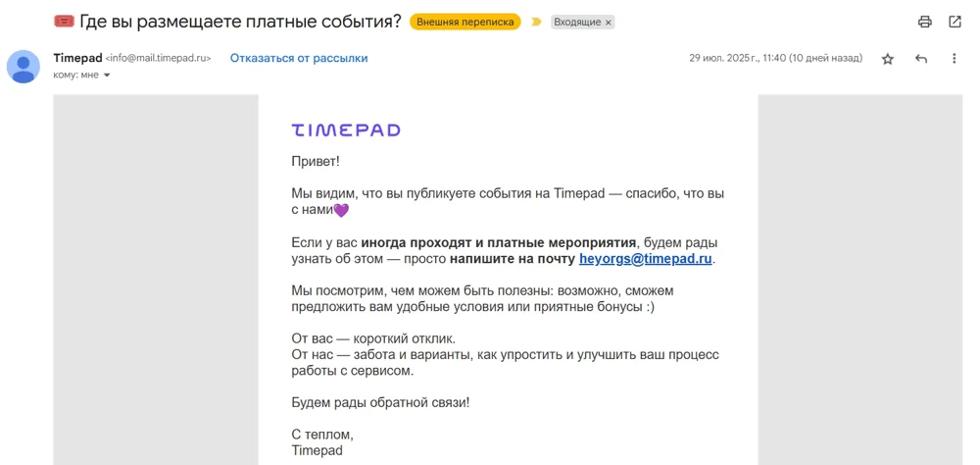Star this Timepad message
The height and width of the screenshot is (465, 980).
coord(888,59)
